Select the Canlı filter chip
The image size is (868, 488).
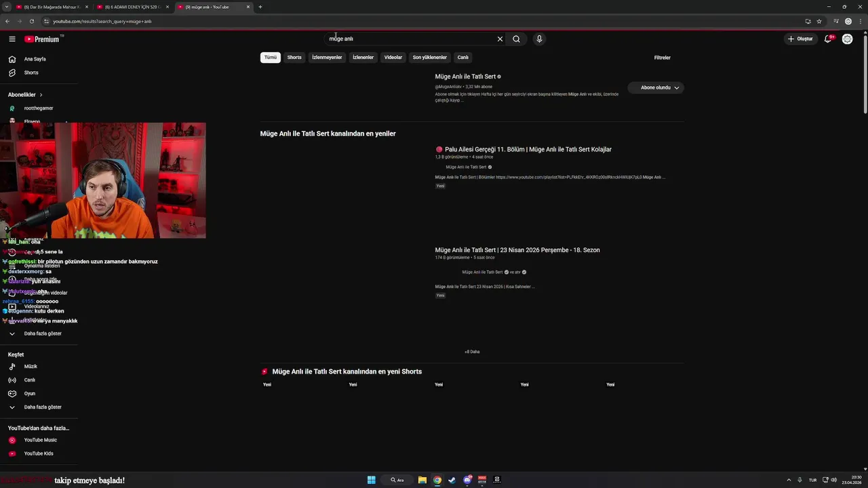pos(463,58)
